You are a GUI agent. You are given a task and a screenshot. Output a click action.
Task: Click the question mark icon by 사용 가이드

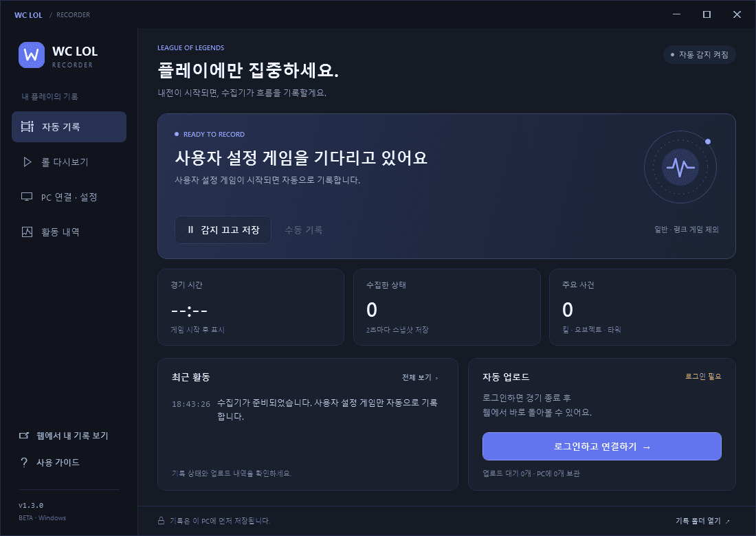(x=24, y=462)
